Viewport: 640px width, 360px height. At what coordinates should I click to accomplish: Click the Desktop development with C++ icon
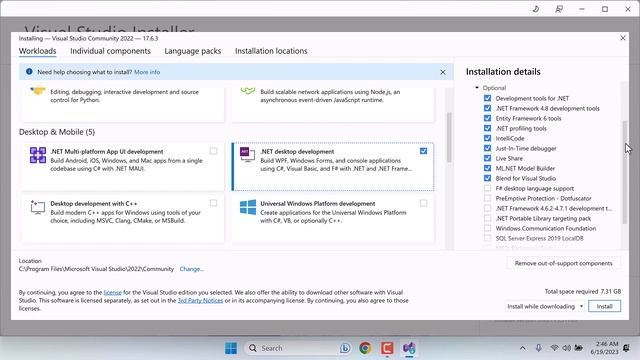pyautogui.click(x=38, y=207)
